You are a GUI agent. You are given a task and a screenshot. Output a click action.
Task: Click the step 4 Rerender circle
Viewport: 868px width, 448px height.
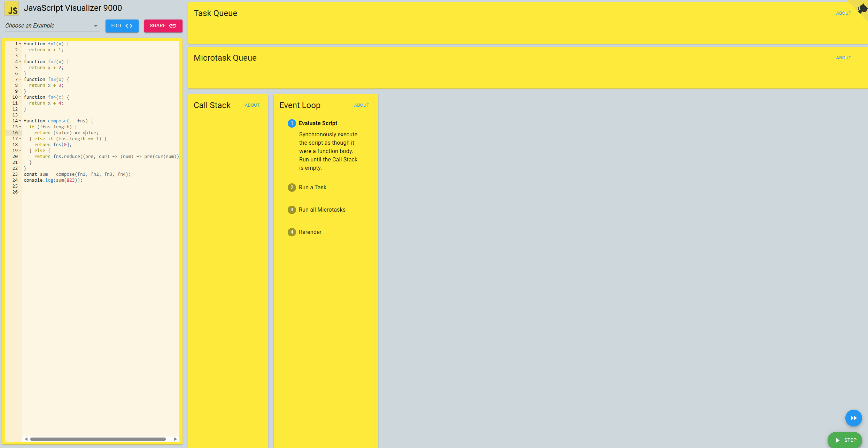[x=292, y=232]
